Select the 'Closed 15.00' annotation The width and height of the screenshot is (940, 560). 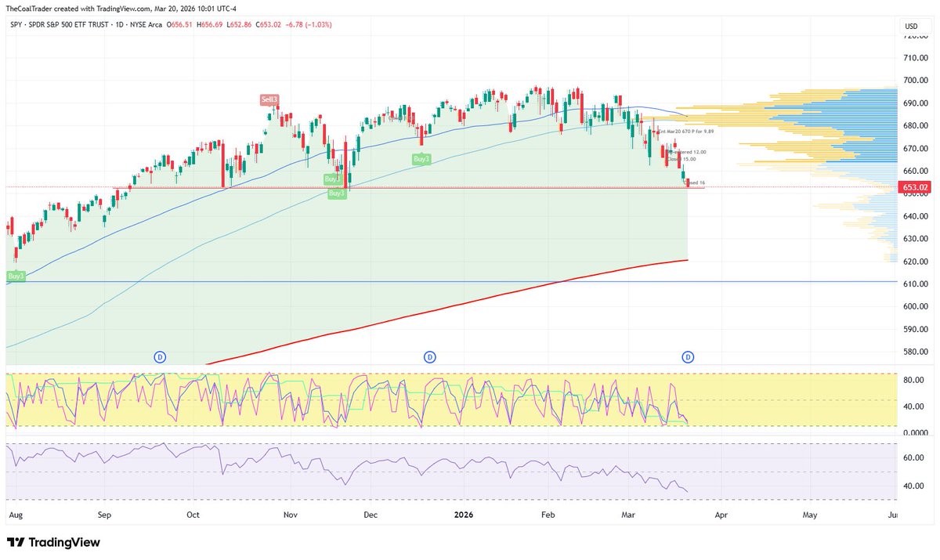coord(683,160)
